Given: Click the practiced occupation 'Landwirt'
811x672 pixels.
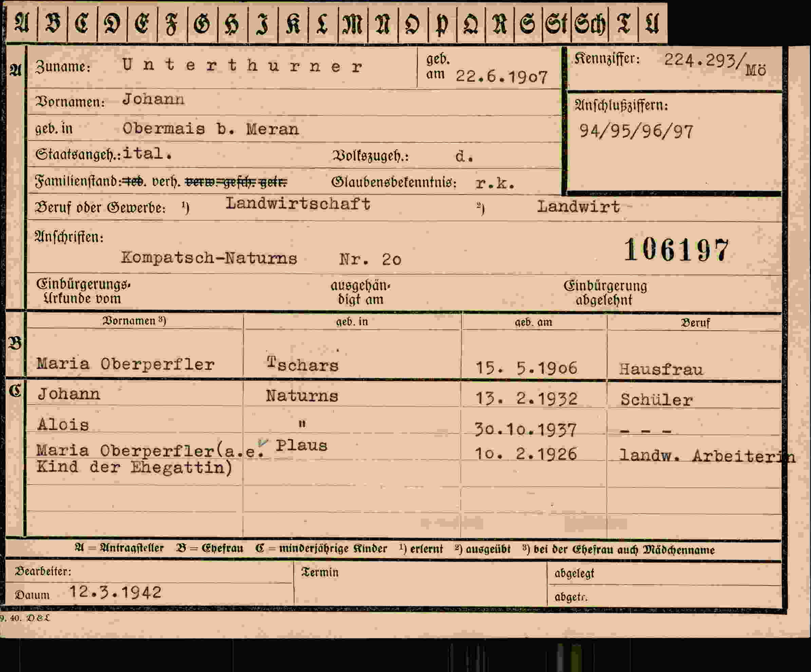Looking at the screenshot, I should tap(579, 207).
